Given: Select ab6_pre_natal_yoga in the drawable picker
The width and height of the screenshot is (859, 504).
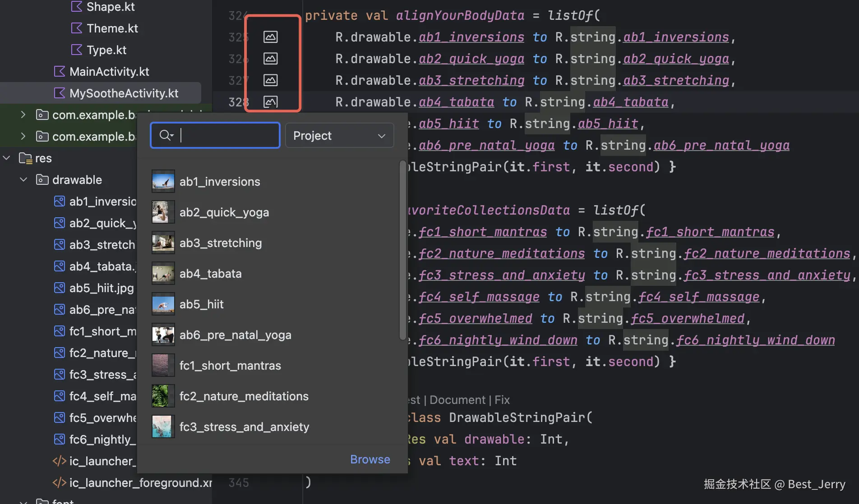Looking at the screenshot, I should (272, 334).
